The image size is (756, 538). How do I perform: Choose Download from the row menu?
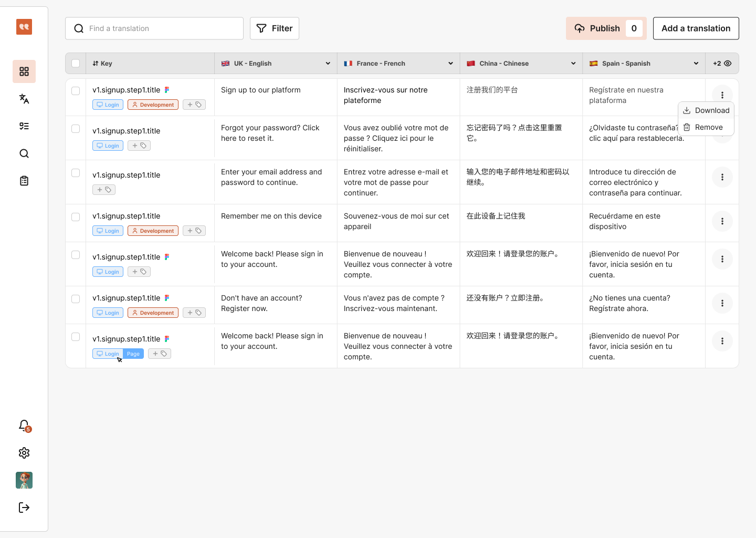click(x=706, y=110)
